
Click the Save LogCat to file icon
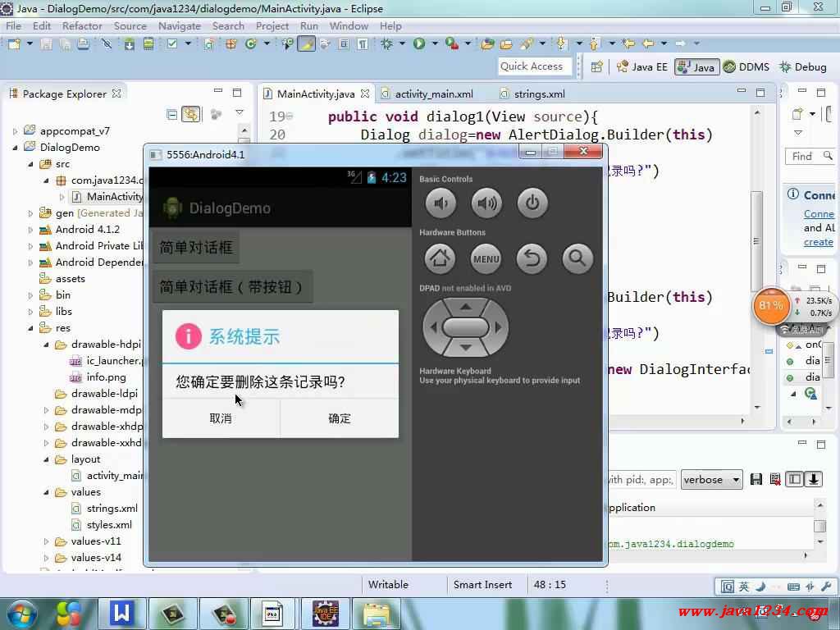[756, 479]
